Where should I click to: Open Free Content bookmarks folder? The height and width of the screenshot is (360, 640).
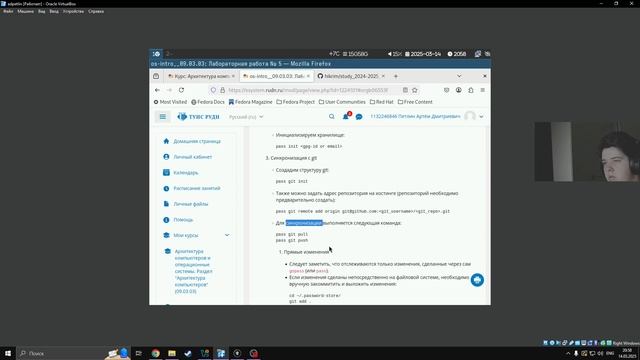click(x=415, y=102)
